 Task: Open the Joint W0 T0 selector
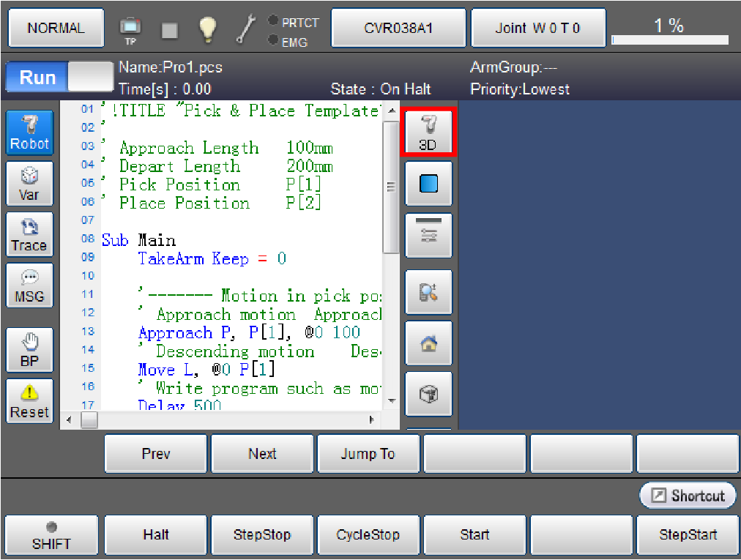tap(537, 29)
